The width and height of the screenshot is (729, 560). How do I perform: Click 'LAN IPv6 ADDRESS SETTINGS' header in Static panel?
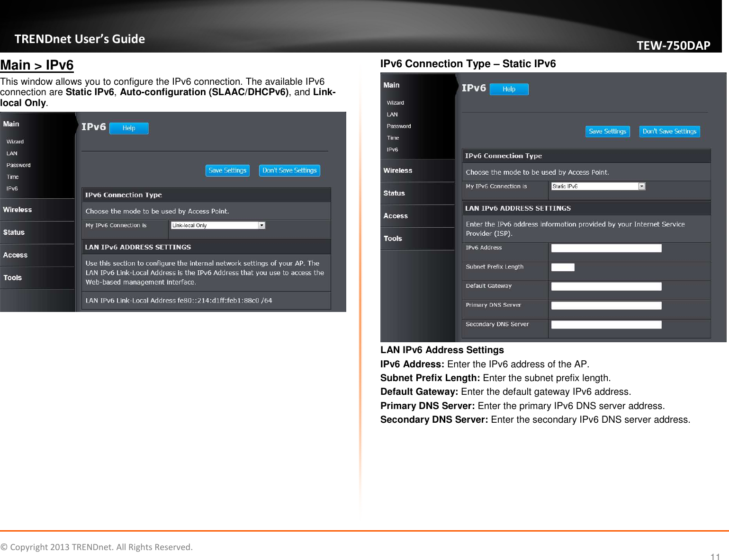click(518, 208)
